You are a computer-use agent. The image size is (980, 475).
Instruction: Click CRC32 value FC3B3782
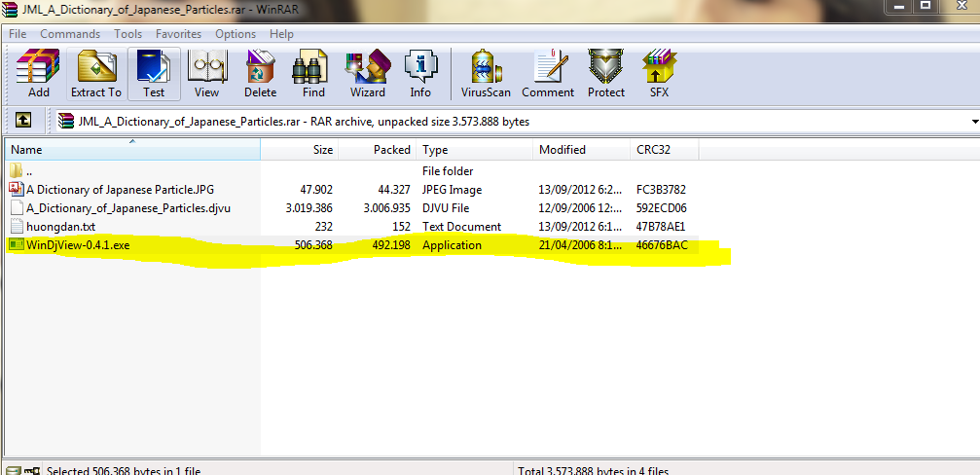[x=661, y=190]
